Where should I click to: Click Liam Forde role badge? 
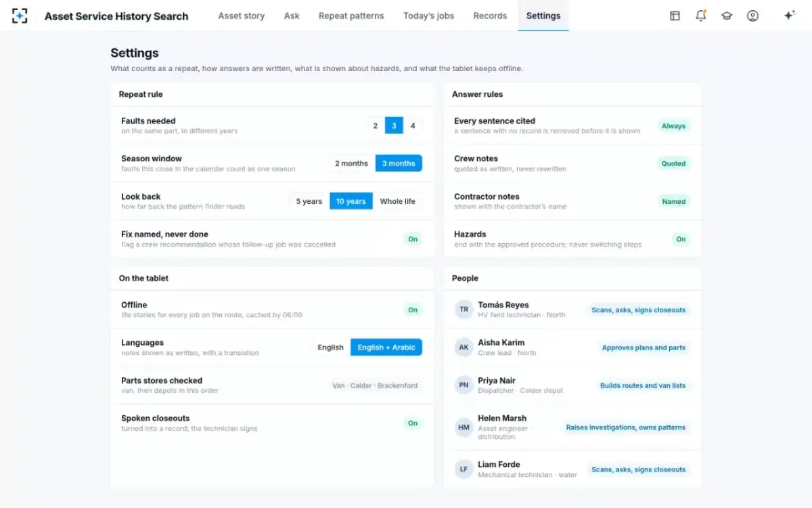638,469
